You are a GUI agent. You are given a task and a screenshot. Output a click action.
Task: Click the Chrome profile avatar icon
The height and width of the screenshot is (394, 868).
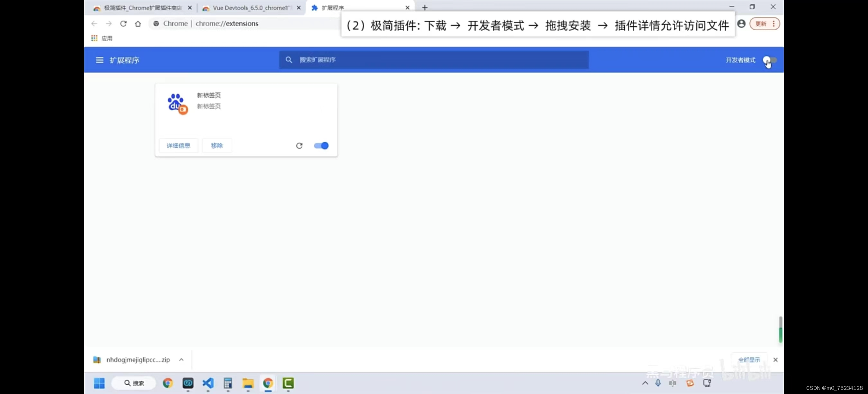point(742,23)
